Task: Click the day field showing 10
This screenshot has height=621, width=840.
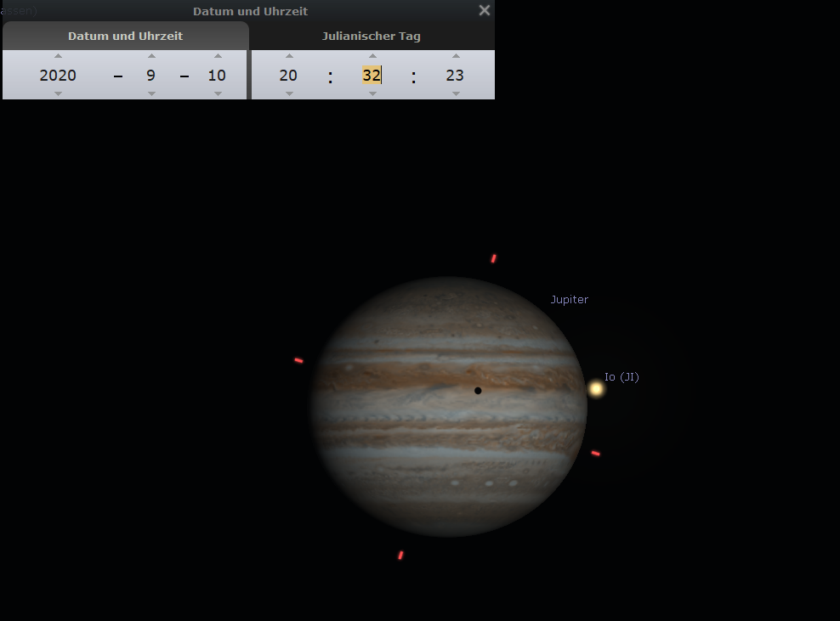Action: (217, 75)
